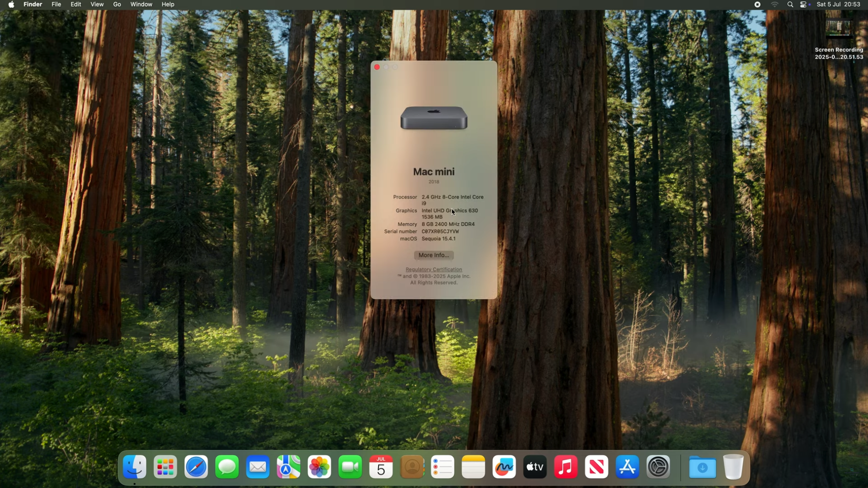868x488 pixels.
Task: Click the More Info... button
Action: click(434, 255)
